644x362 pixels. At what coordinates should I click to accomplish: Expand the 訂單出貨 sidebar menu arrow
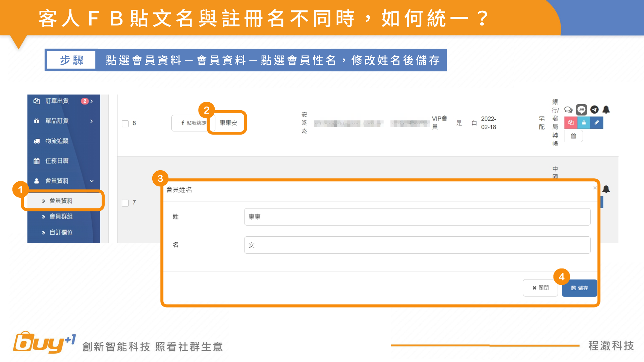point(92,101)
